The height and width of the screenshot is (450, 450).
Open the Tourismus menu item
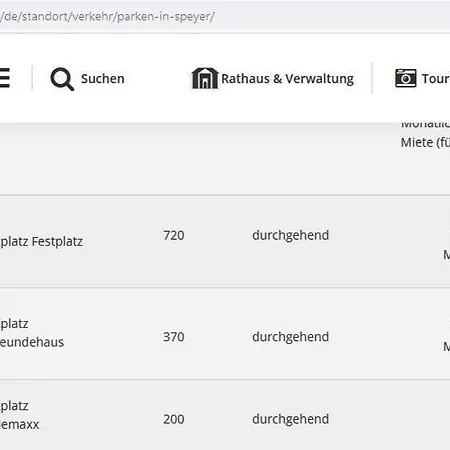436,79
